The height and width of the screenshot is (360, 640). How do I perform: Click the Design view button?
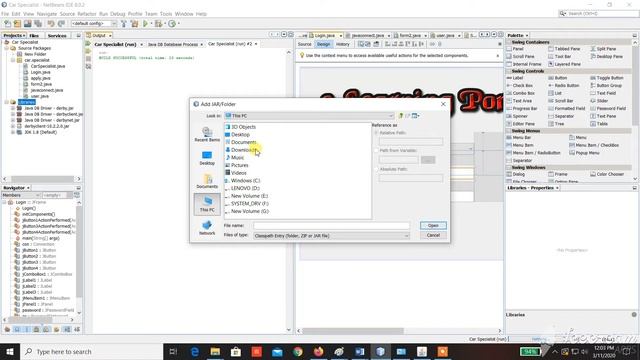coord(323,44)
